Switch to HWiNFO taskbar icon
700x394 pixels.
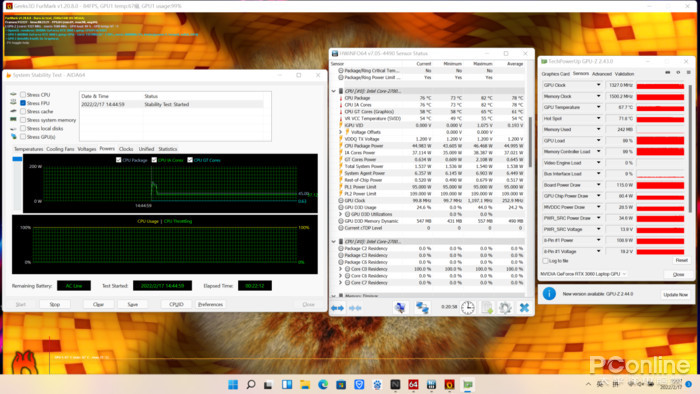point(431,385)
